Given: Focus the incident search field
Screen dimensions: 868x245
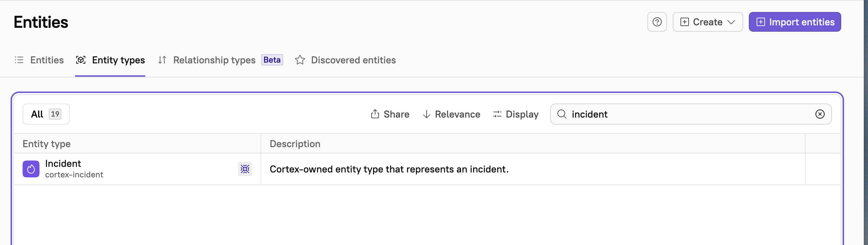Looking at the screenshot, I should tap(687, 114).
